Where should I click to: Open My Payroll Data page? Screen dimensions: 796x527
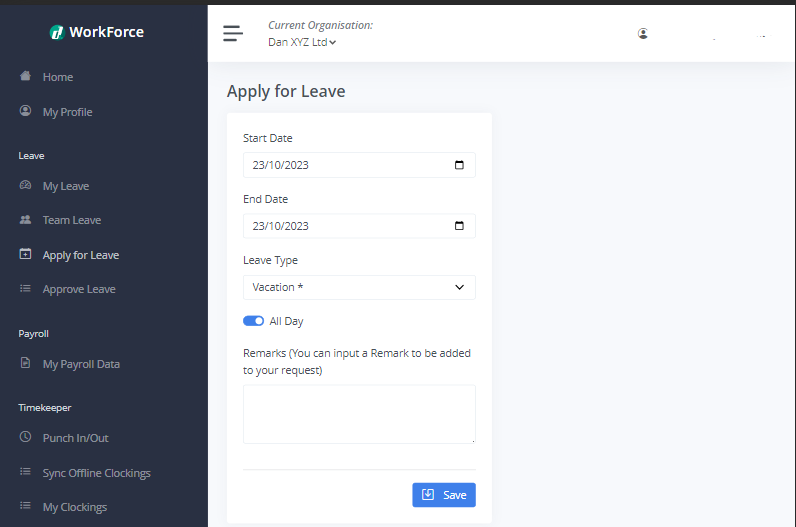(81, 364)
